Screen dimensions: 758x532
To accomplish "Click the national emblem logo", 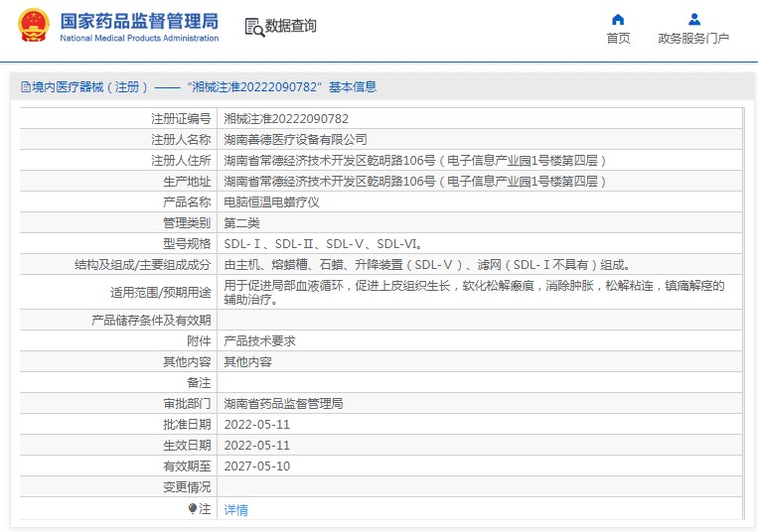I will [34, 25].
